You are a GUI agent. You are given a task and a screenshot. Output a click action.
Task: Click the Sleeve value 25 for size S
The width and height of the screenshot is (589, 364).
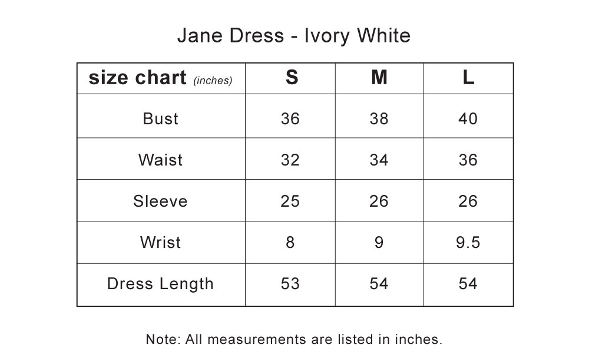290,201
